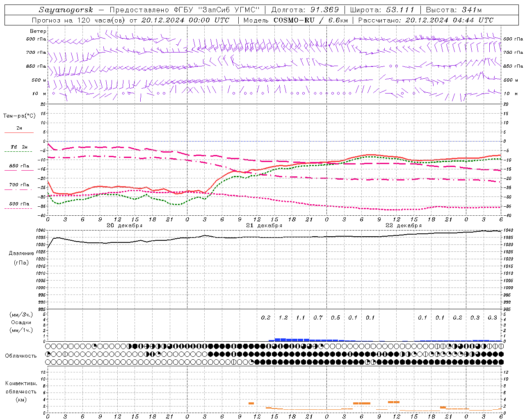
Task: Click the Тем-ра(°C) temperature panel label
Action: tap(19, 116)
